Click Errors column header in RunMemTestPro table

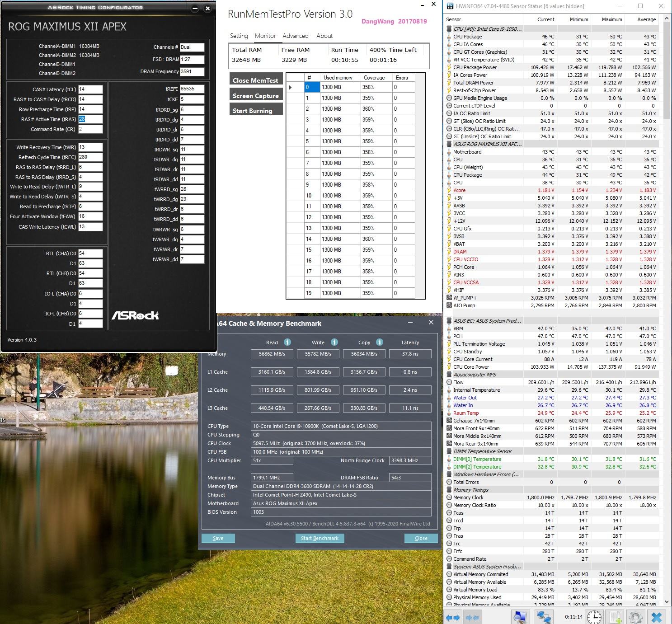403,78
